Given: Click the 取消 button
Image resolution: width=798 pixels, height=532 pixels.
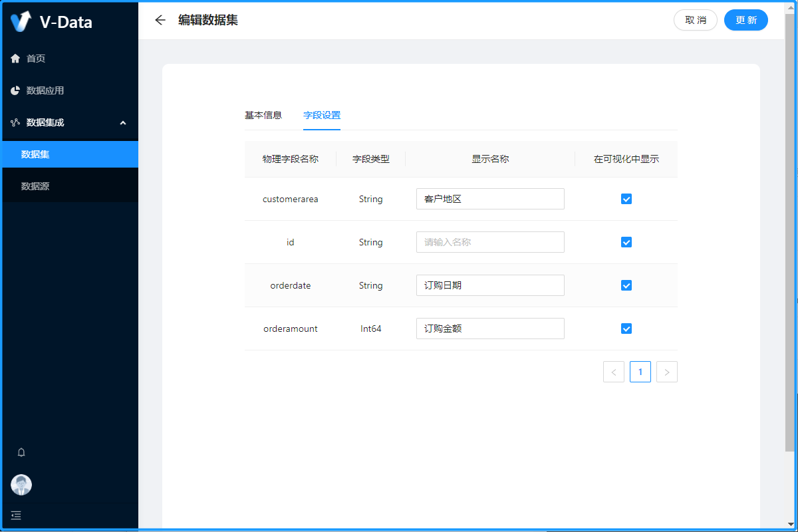Looking at the screenshot, I should [x=696, y=20].
